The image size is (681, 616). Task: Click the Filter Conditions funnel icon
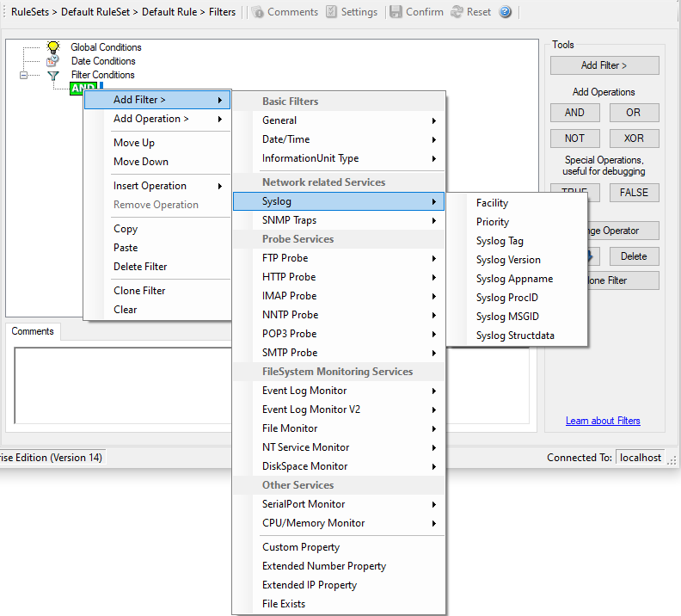pyautogui.click(x=53, y=76)
